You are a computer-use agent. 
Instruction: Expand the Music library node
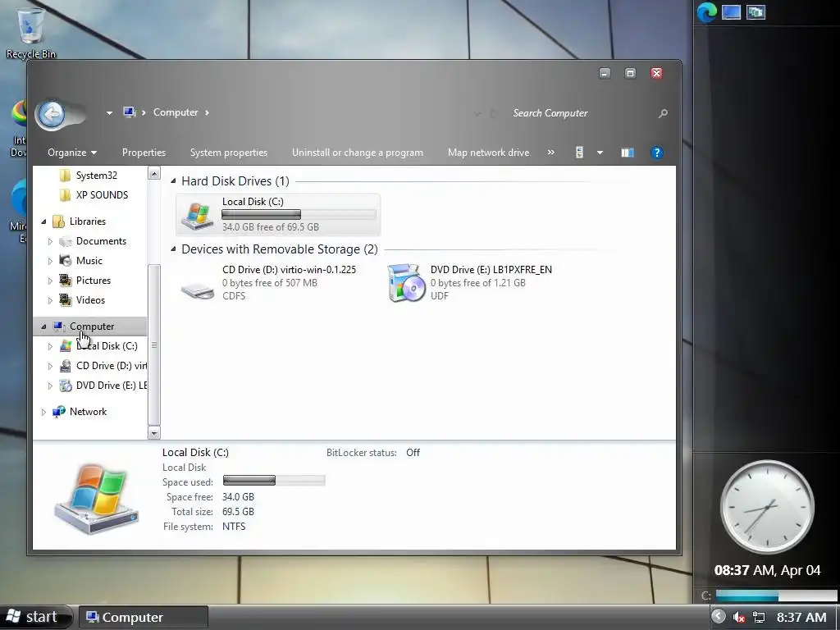point(50,261)
